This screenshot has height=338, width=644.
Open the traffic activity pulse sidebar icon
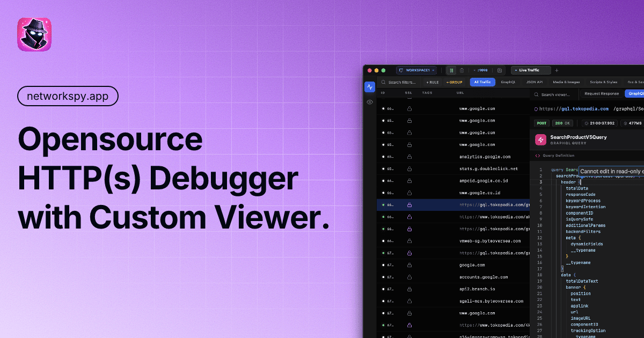click(x=370, y=87)
